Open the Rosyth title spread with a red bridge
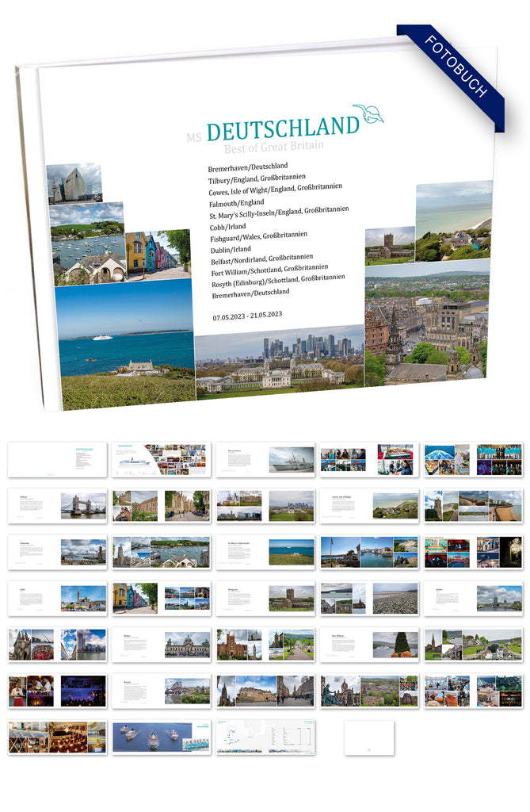The height and width of the screenshot is (812, 530). click(162, 691)
